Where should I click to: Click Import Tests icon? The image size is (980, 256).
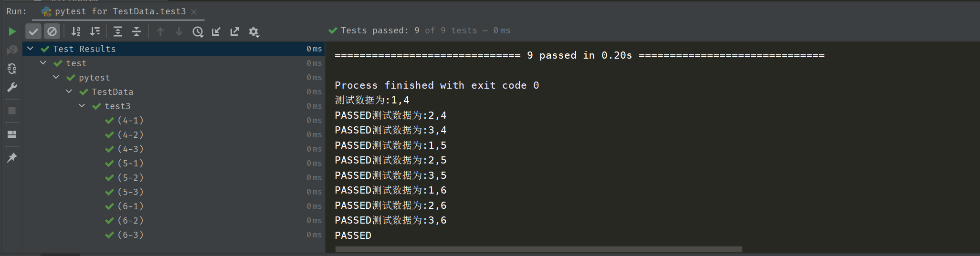click(216, 31)
